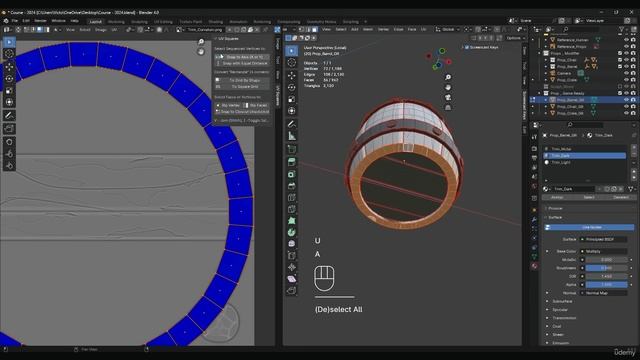Click Snap with Equal Distance button
640x360 pixels.
click(x=242, y=63)
